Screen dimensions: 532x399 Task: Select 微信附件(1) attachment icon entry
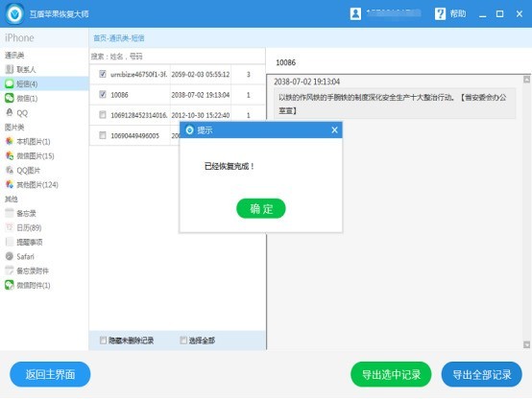coord(10,285)
